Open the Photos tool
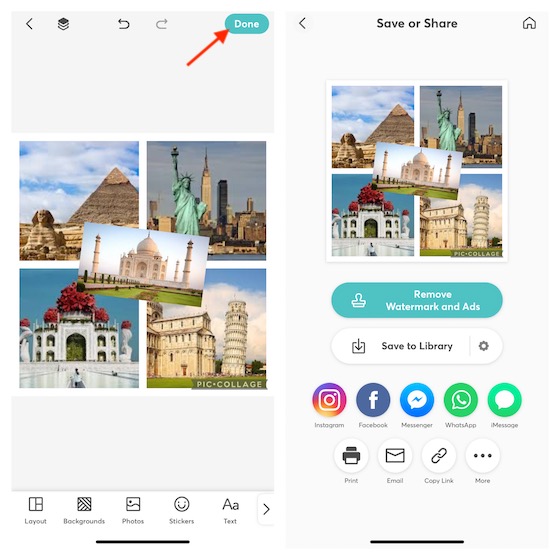 coord(133,510)
